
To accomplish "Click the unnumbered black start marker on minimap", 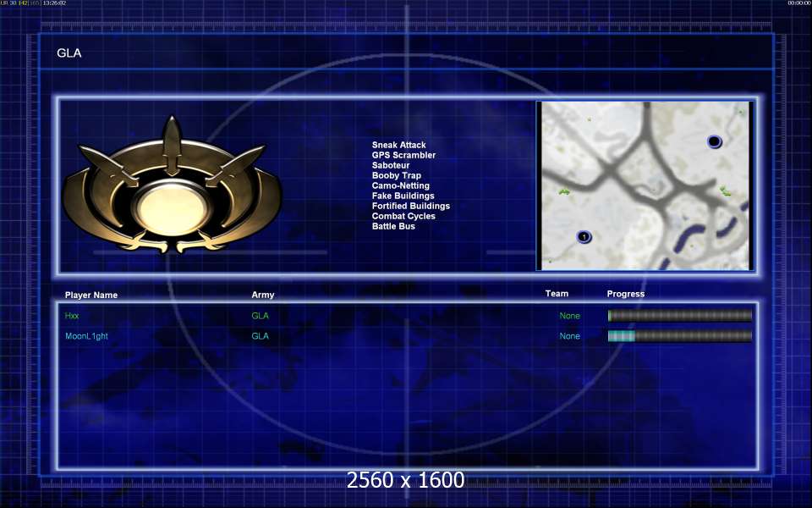I will (x=714, y=141).
